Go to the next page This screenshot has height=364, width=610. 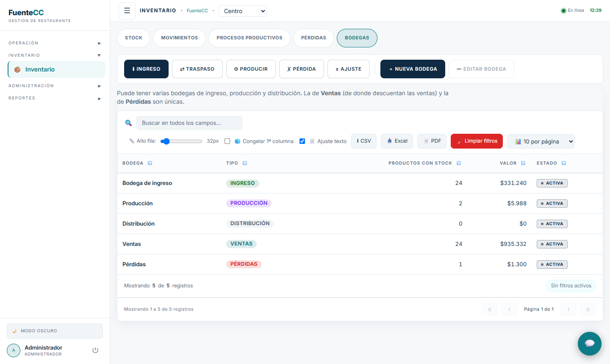(568, 309)
